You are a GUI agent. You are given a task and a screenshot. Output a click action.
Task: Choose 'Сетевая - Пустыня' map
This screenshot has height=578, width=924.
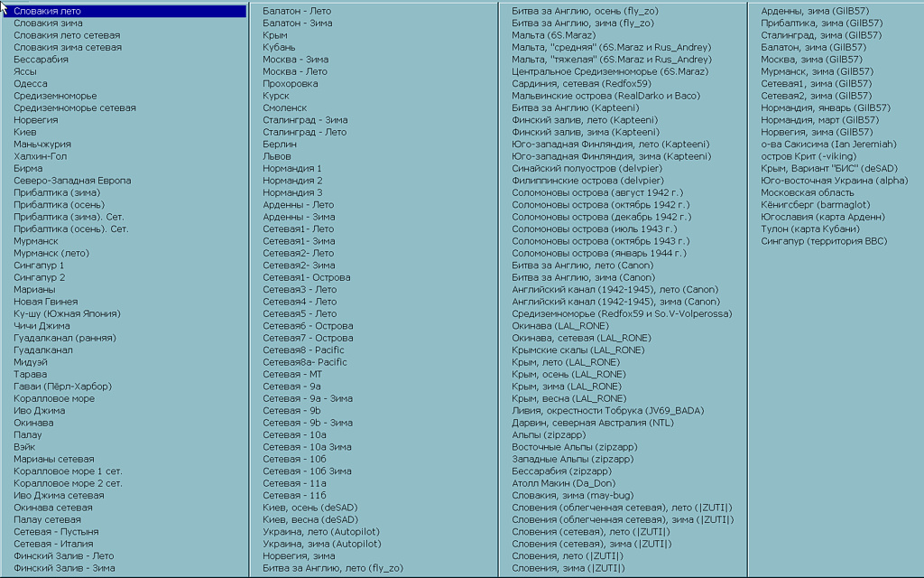[56, 531]
